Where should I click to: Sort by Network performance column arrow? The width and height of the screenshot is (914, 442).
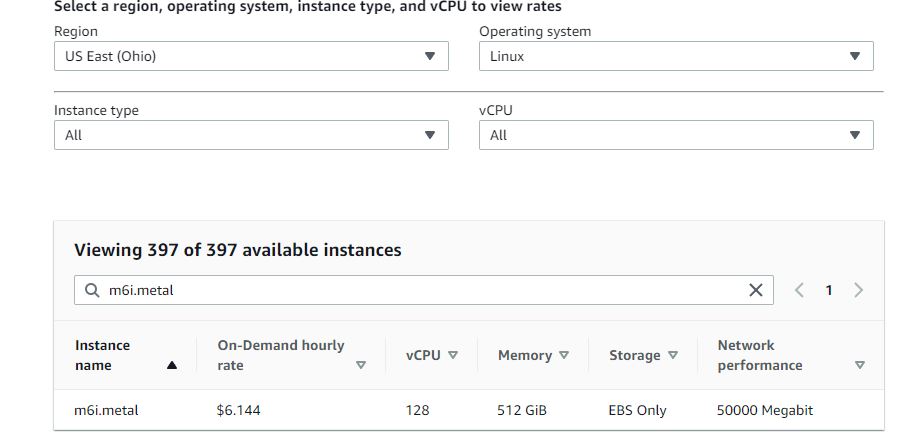[x=860, y=366]
